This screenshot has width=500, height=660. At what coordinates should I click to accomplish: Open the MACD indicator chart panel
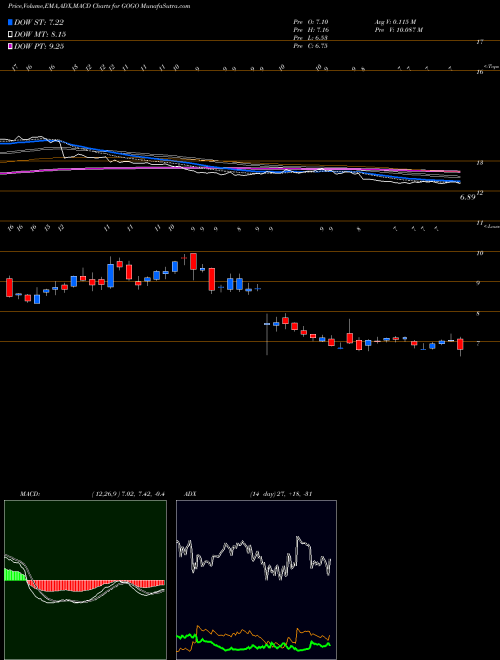[x=85, y=580]
